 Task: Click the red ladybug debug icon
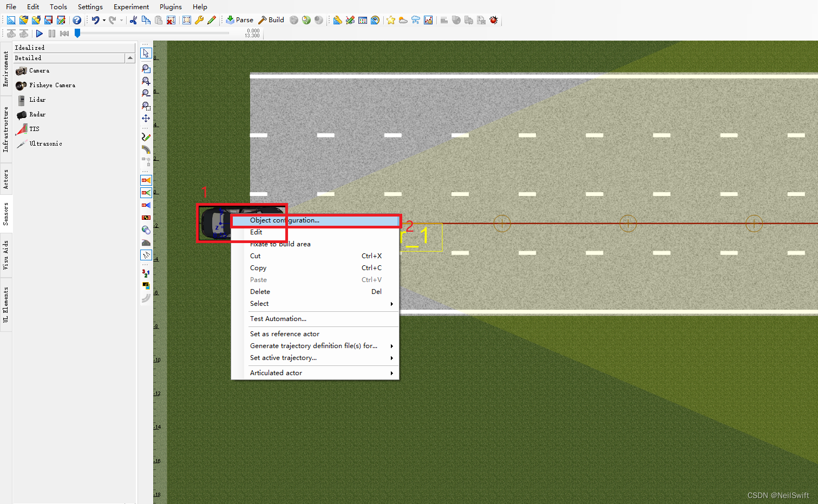(494, 20)
